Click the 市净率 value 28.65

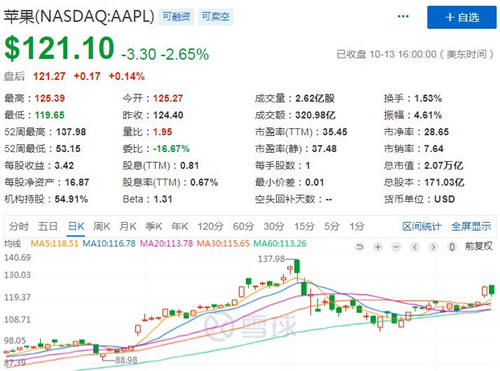436,132
